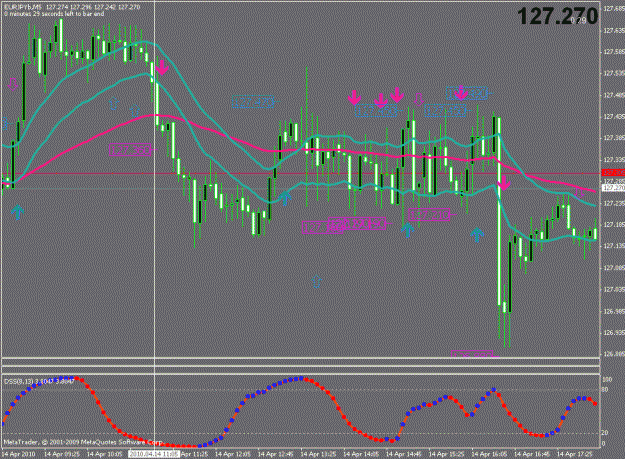The height and width of the screenshot is (459, 625).
Task: Click the 126.985 price axis value
Action: pyautogui.click(x=614, y=311)
